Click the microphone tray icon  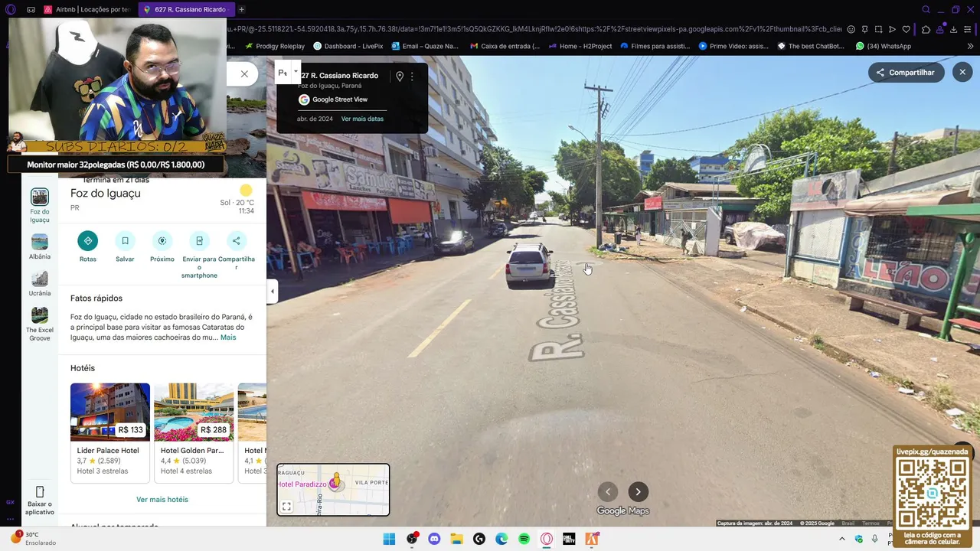pos(874,539)
